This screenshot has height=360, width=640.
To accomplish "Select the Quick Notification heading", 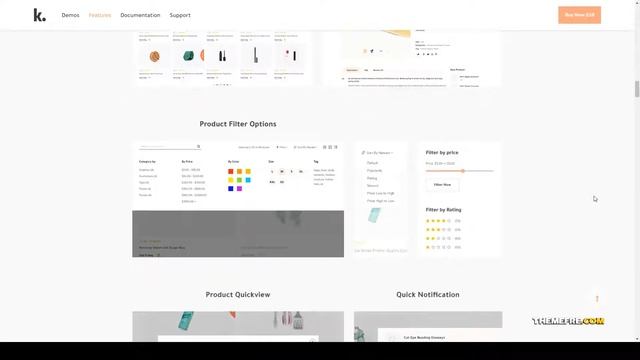I will click(428, 295).
